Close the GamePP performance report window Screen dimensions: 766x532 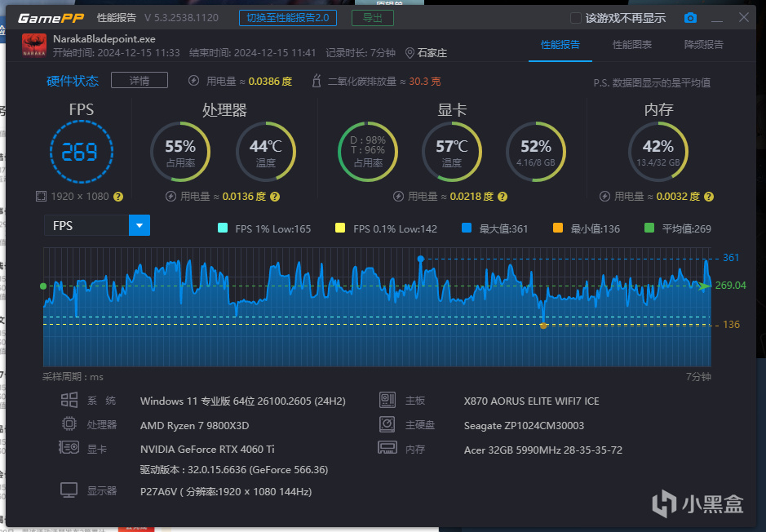point(743,18)
